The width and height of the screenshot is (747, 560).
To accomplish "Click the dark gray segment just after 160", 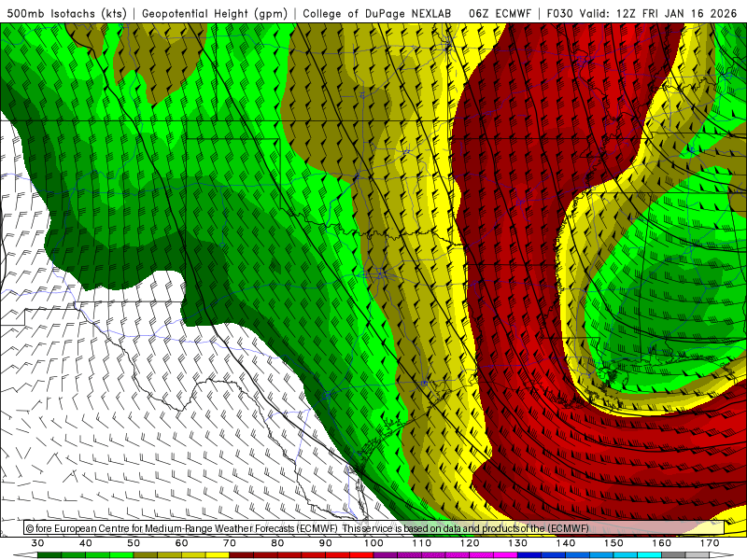I will (x=673, y=555).
